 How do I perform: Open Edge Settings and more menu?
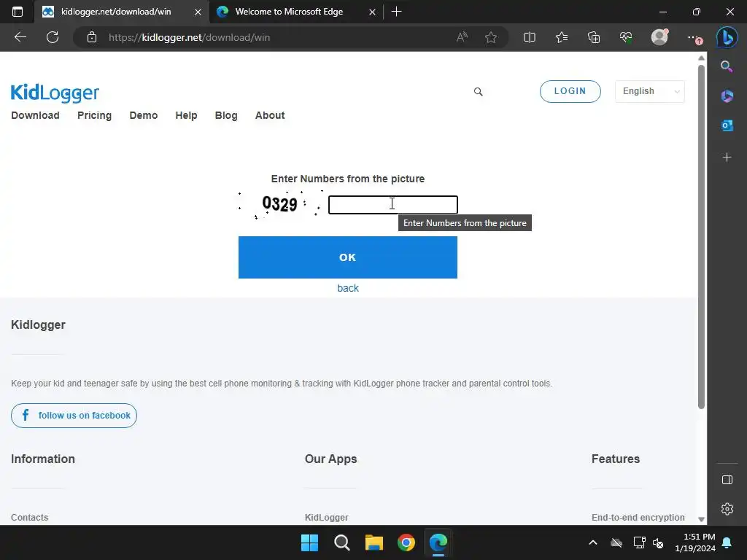pyautogui.click(x=694, y=38)
